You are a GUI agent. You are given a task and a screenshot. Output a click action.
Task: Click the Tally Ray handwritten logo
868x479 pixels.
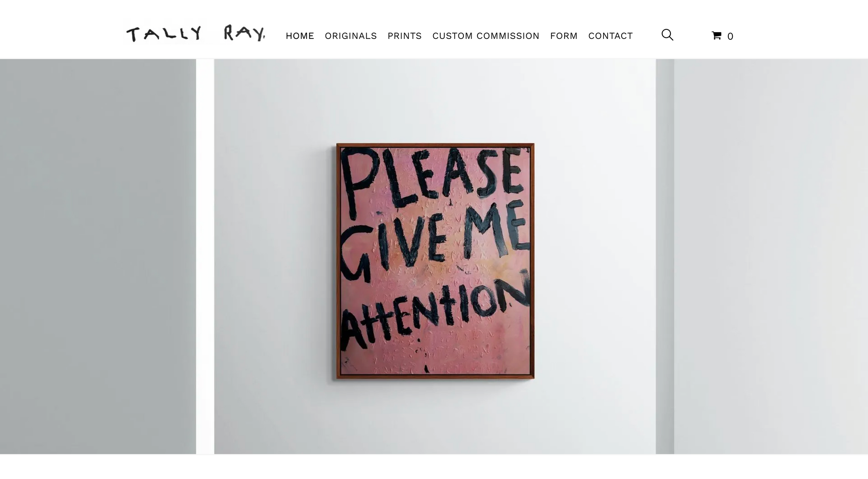tap(195, 33)
